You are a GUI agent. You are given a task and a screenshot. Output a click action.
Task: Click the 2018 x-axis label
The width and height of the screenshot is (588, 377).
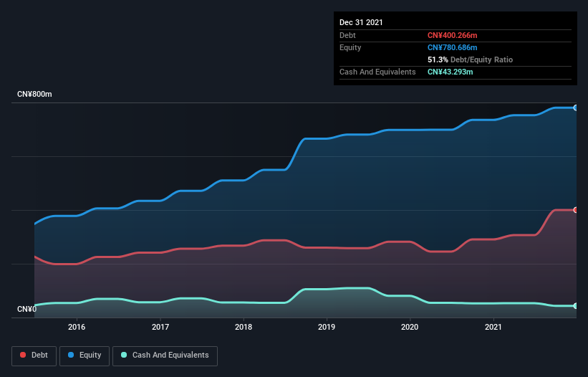coord(244,327)
